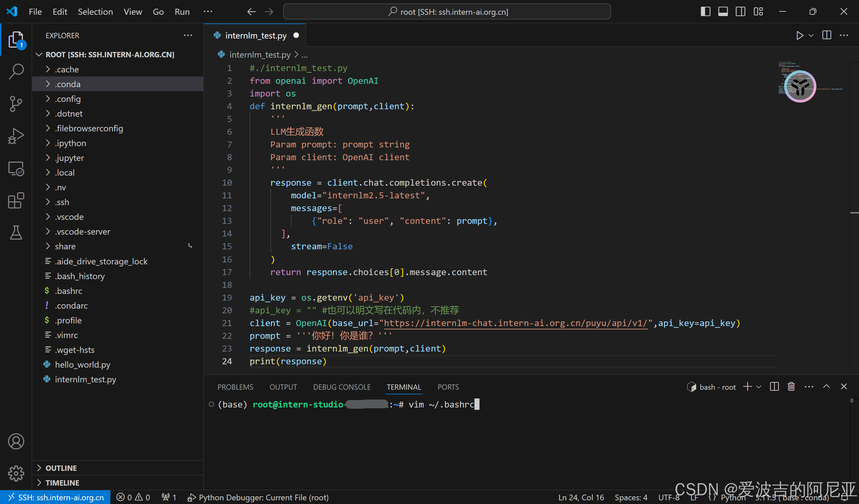
Task: Open Remote Explorer view
Action: coord(16,168)
